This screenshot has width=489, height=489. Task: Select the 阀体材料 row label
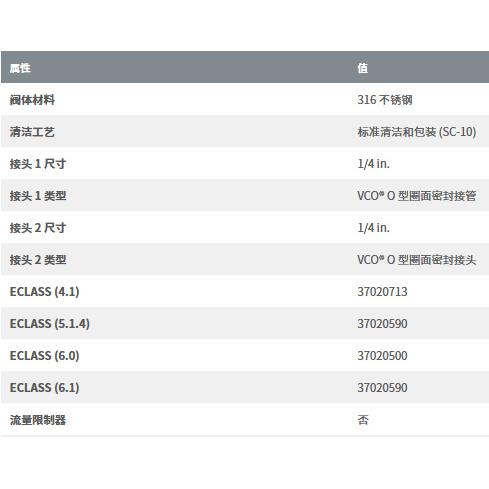(32, 100)
